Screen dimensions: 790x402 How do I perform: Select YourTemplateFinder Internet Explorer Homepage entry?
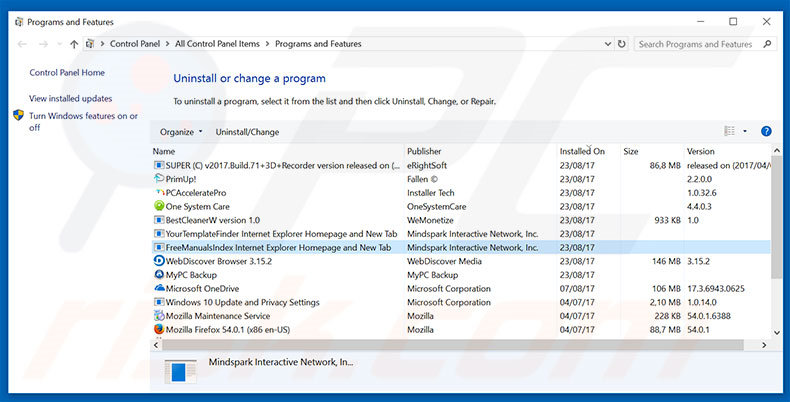[281, 234]
